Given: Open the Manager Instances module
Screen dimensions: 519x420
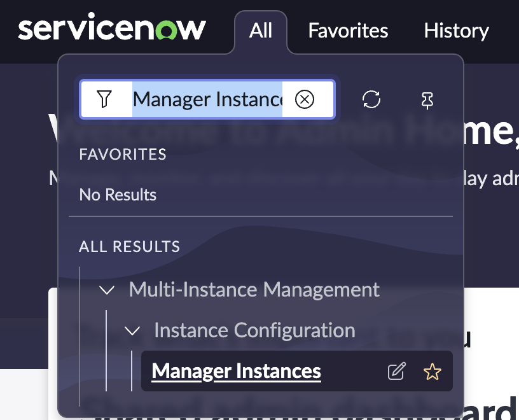Looking at the screenshot, I should (x=237, y=371).
